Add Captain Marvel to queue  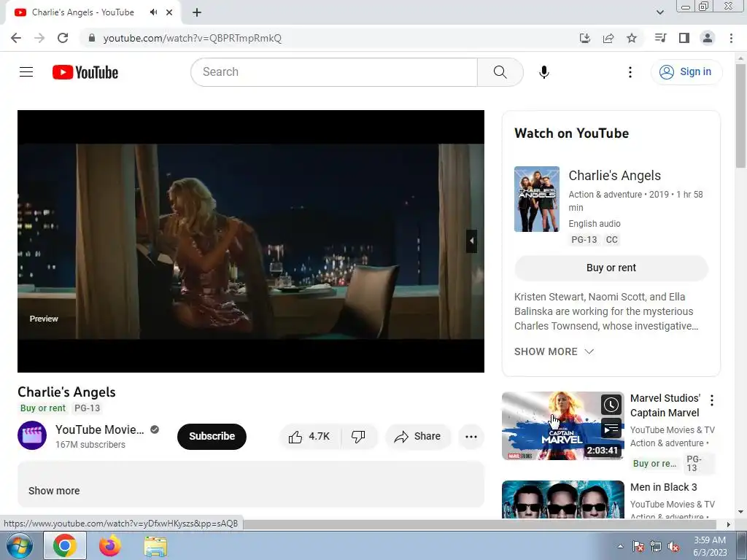pyautogui.click(x=611, y=429)
